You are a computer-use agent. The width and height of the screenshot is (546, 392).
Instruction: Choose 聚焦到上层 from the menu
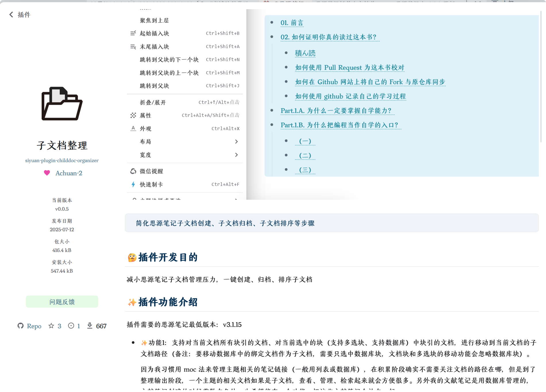154,20
